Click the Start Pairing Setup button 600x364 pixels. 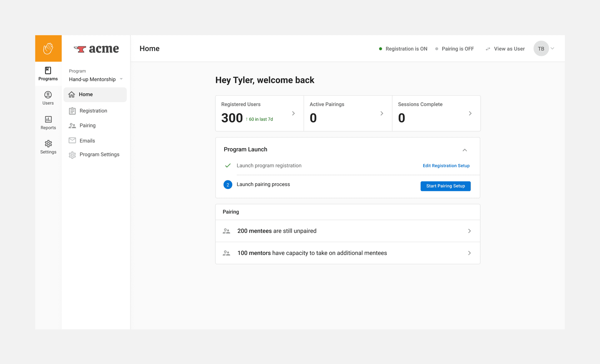click(445, 186)
